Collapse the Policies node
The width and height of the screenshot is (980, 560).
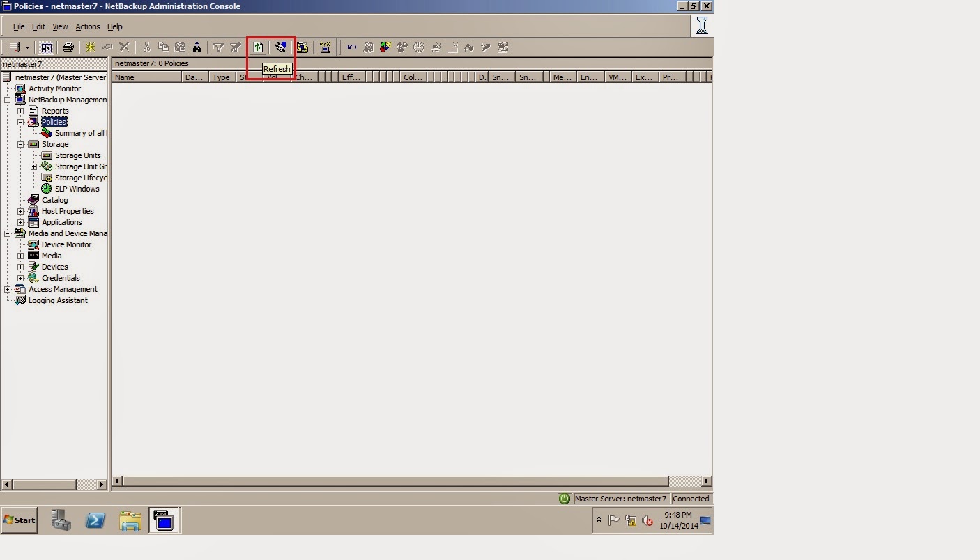click(x=21, y=122)
